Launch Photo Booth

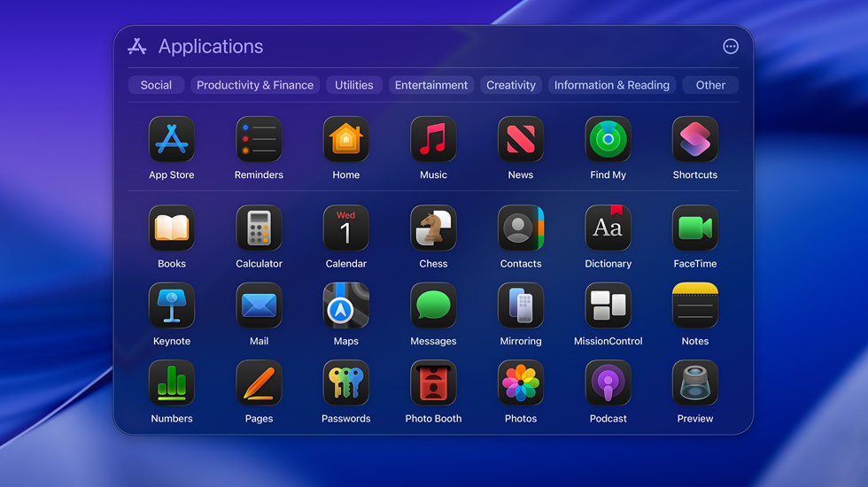(433, 383)
